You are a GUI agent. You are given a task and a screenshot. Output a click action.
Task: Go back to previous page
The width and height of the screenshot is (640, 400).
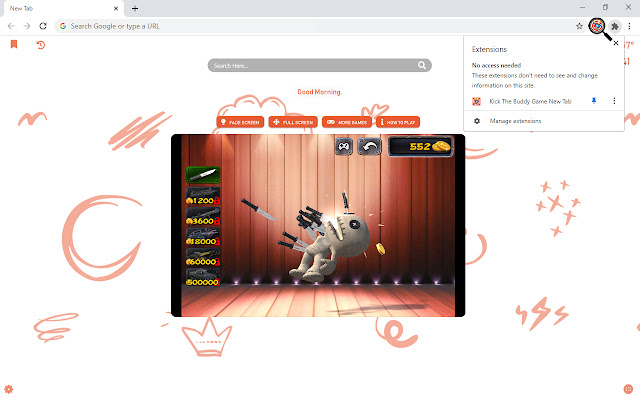[11, 26]
